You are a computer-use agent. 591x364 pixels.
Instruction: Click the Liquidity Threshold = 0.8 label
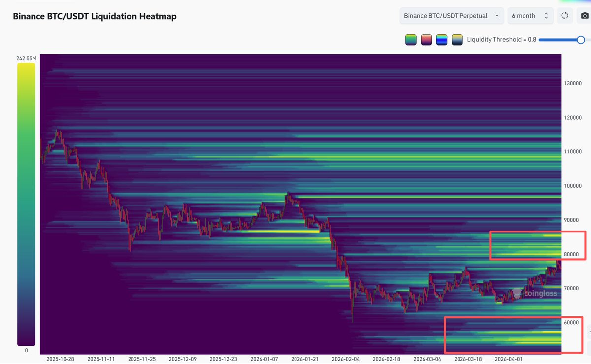[501, 40]
